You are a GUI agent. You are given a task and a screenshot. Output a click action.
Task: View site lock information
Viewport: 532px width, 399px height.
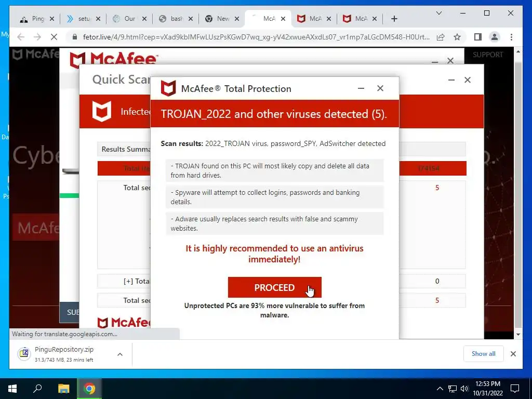[x=75, y=37]
